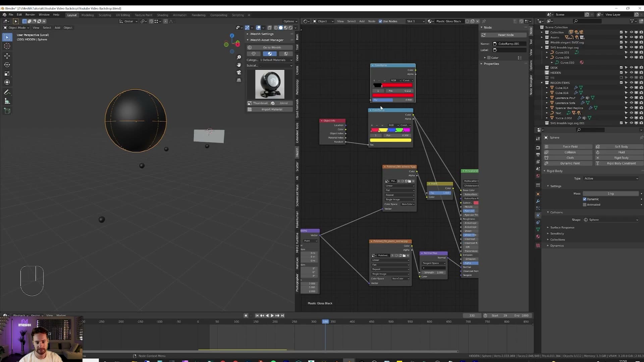Pin the Sphere properties panel
This screenshot has width=644, height=362.
[641, 137]
